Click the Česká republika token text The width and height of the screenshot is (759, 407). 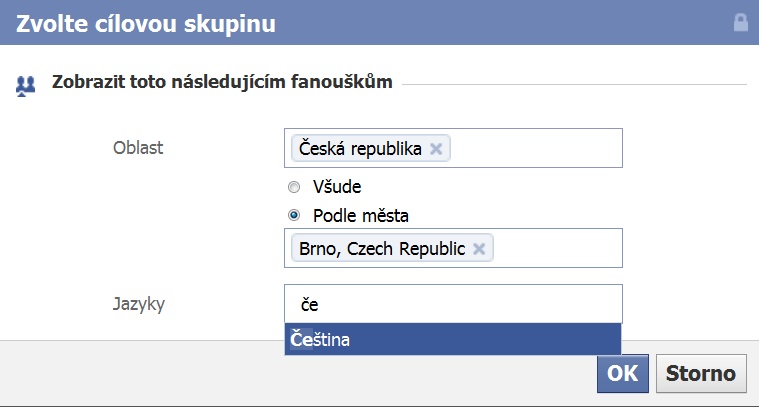(x=360, y=149)
